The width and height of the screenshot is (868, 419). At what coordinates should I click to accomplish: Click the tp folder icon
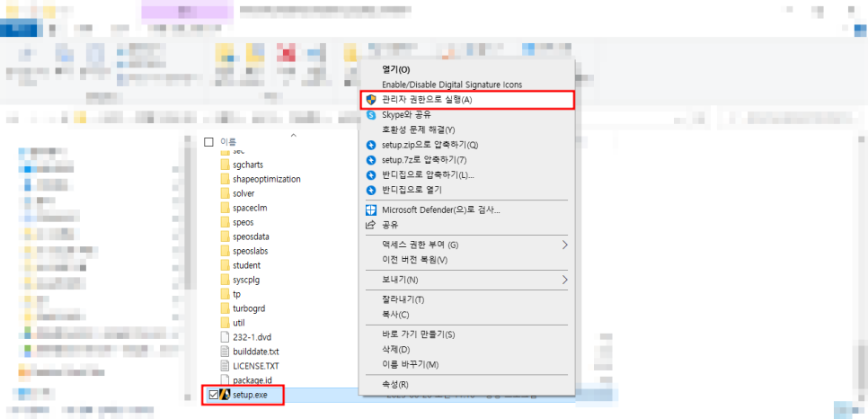[225, 294]
